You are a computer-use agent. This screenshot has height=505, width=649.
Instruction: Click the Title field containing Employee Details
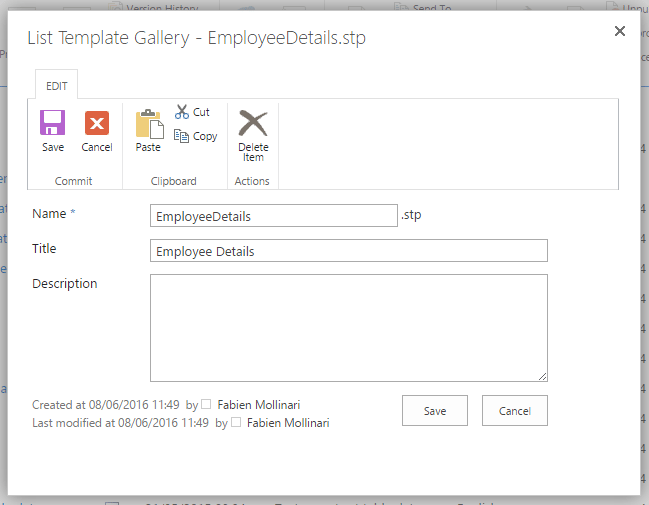349,250
